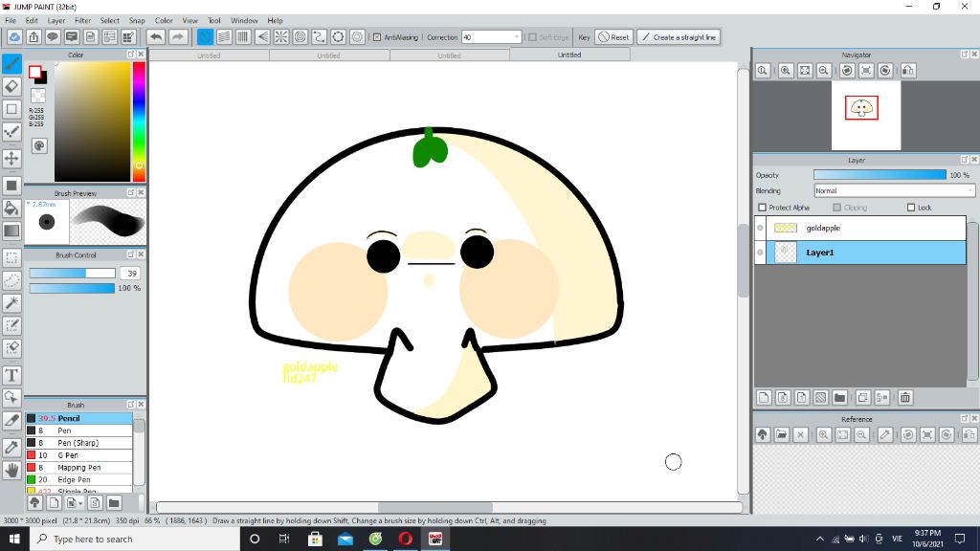Zoom out using Navigator magnifier minus

[x=824, y=71]
